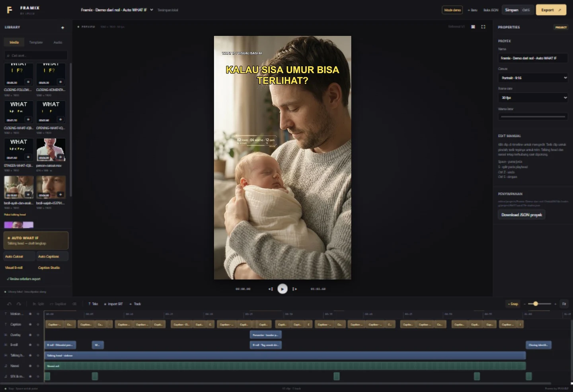Step forward one frame

[294, 289]
